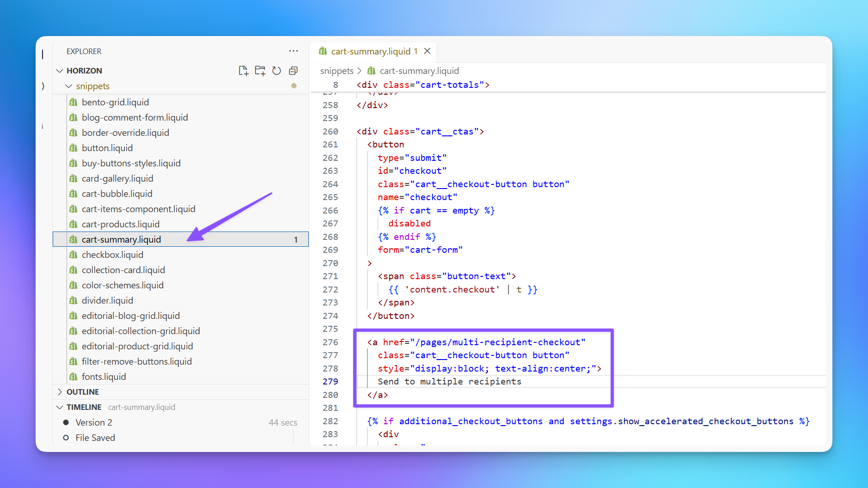Place cursor on 'Send to multiple recipients' text
868x488 pixels.
[x=449, y=381]
